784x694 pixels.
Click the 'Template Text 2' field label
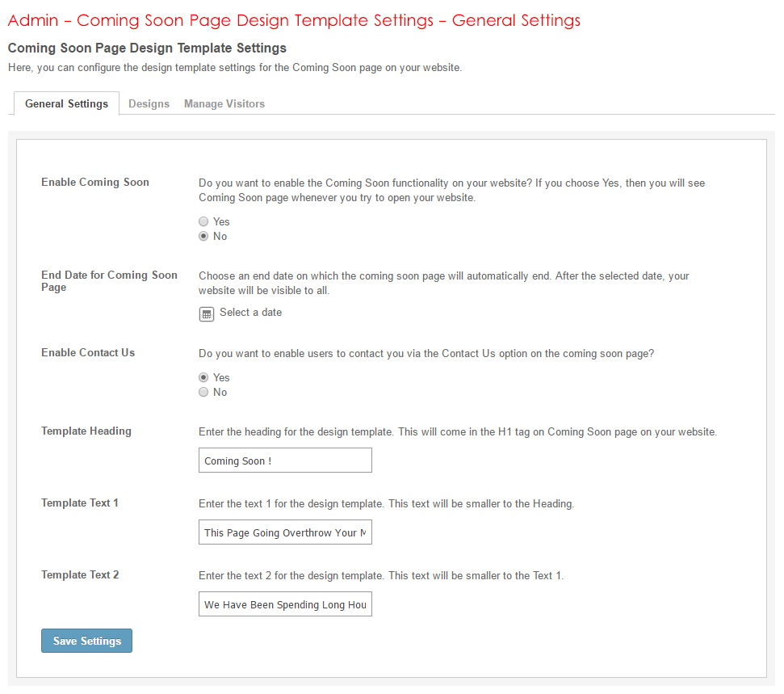pos(80,575)
